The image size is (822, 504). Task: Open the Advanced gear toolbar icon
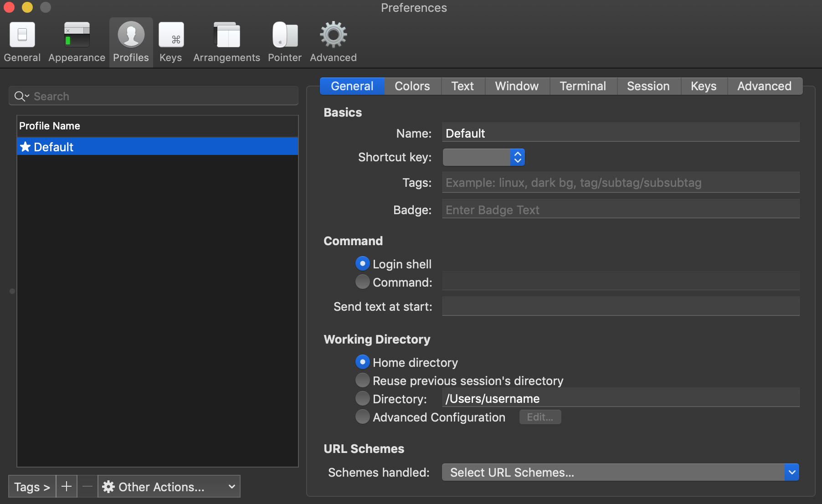pos(333,42)
